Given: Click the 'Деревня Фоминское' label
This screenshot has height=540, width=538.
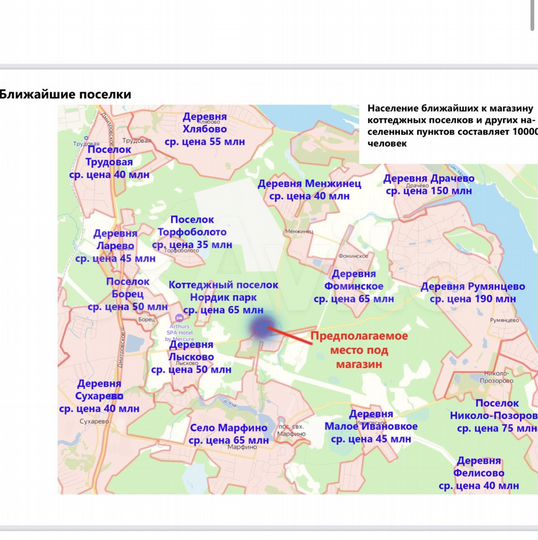Looking at the screenshot, I should (x=354, y=280).
